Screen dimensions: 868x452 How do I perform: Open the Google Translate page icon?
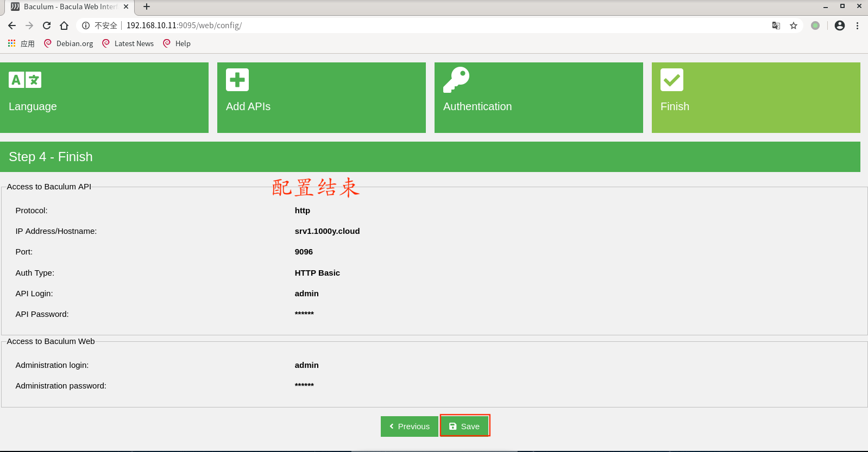coord(776,26)
